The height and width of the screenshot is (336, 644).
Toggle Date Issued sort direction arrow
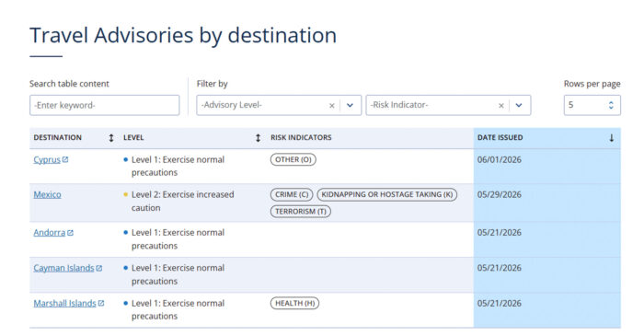click(x=612, y=138)
